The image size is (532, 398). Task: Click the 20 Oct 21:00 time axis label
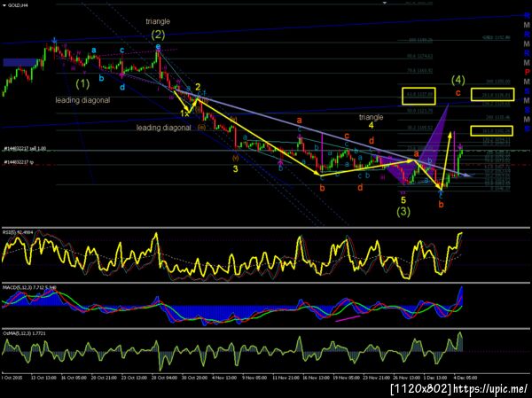click(x=103, y=378)
